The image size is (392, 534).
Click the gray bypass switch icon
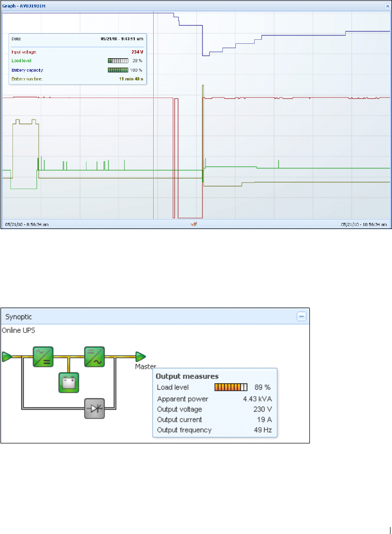pyautogui.click(x=94, y=408)
